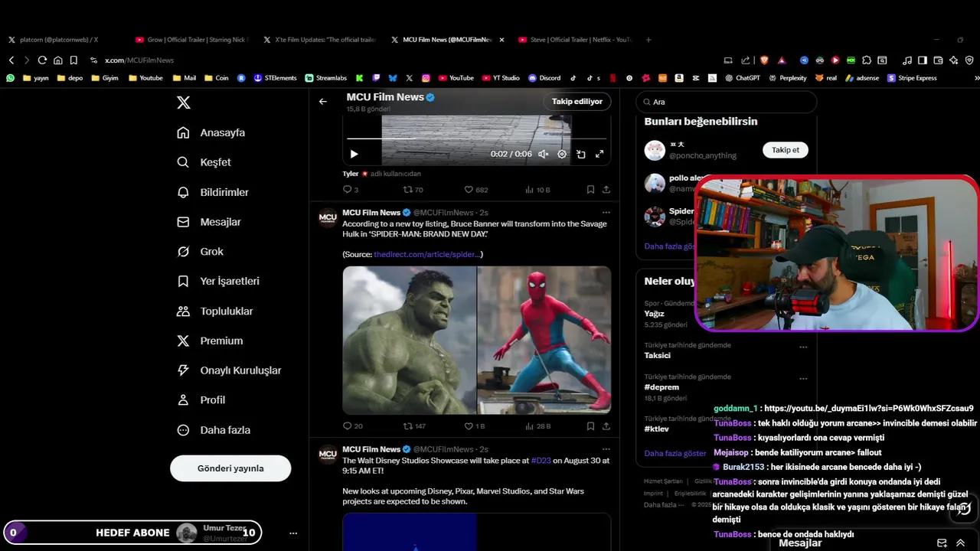The height and width of the screenshot is (551, 980).
Task: Open more options on Savage Hulk post
Action: [606, 212]
